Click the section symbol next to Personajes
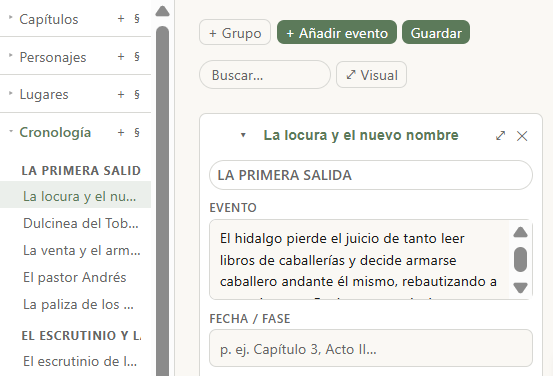Image resolution: width=553 pixels, height=376 pixels. click(x=137, y=57)
